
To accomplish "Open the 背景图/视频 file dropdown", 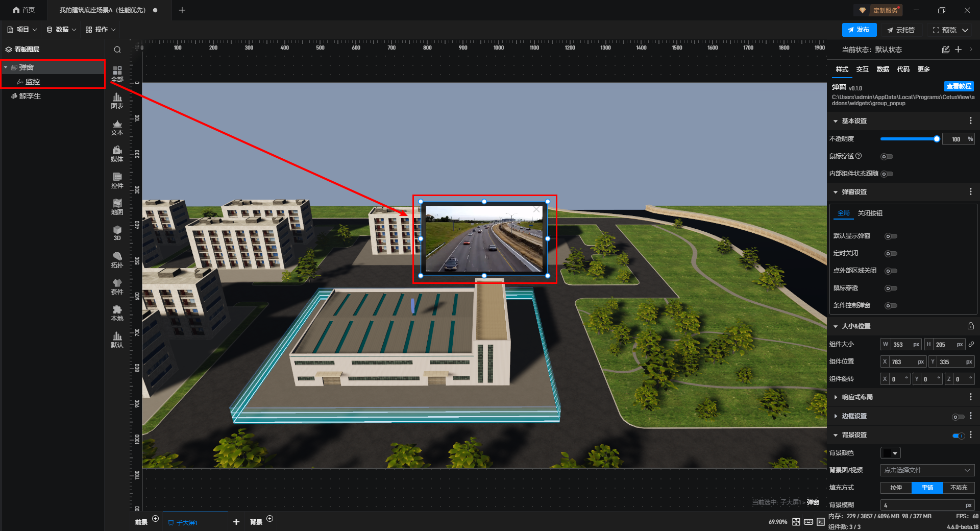I will [927, 470].
